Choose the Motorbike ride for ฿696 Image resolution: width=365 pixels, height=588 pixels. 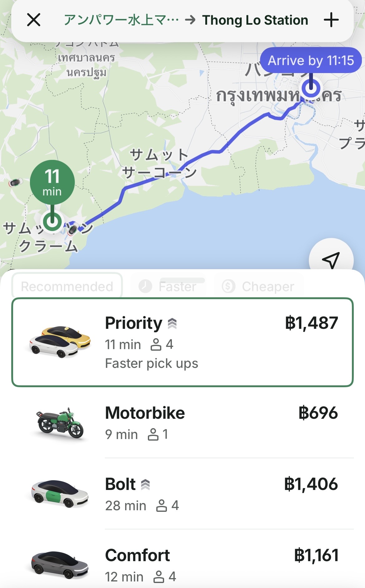[x=218, y=422]
